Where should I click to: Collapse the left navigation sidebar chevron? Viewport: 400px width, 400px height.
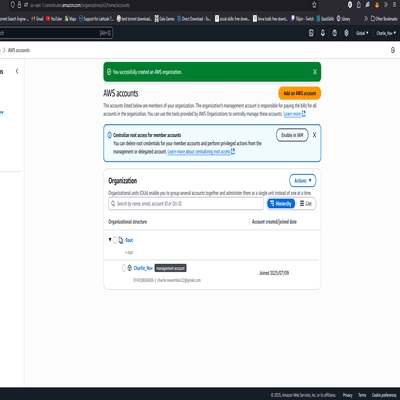pos(17,71)
